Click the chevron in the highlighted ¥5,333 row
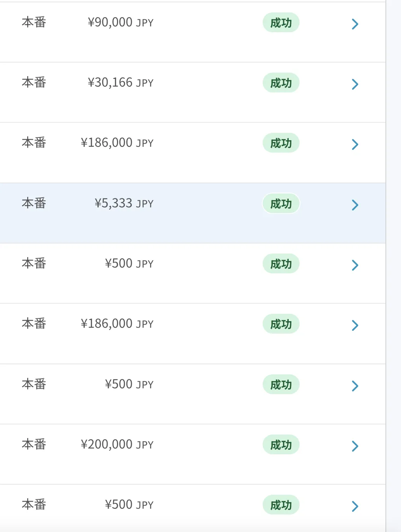The image size is (401, 532). point(355,205)
